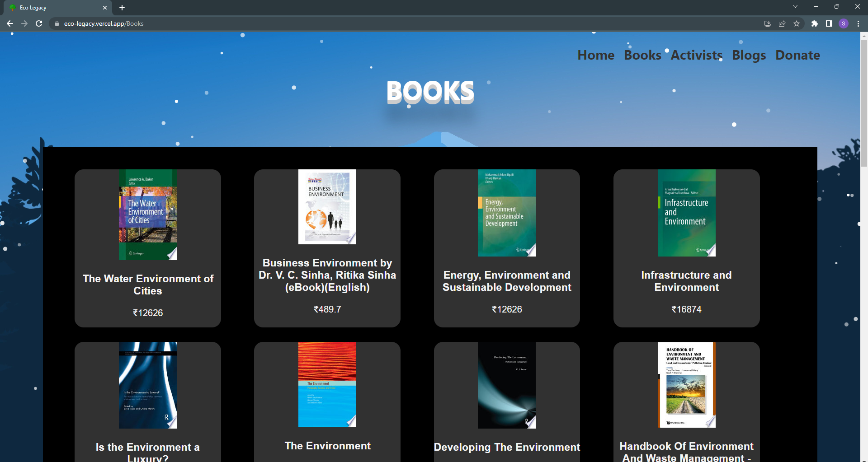868x462 pixels.
Task: Click the Infrastructure and Environment title
Action: [x=686, y=281]
